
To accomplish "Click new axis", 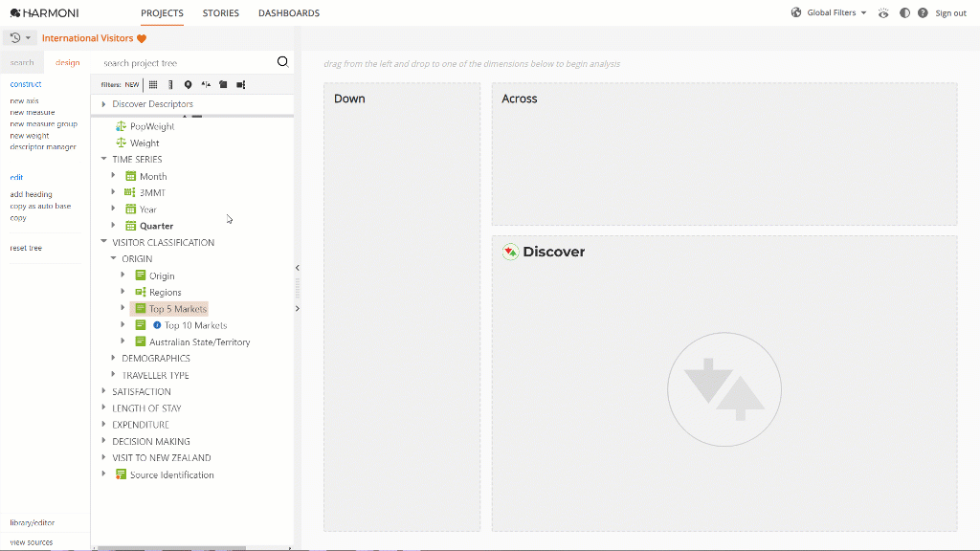I will 24,100.
